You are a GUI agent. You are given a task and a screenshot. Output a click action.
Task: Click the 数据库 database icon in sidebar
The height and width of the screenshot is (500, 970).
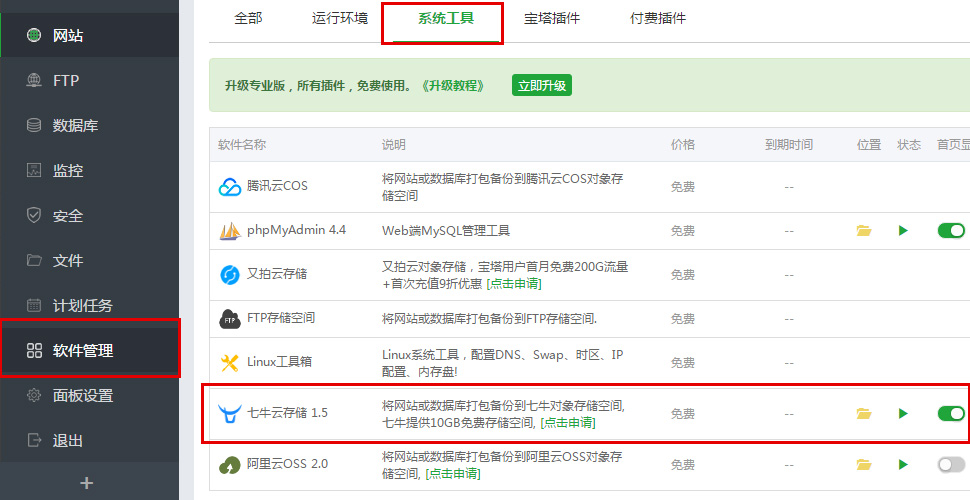(34, 126)
